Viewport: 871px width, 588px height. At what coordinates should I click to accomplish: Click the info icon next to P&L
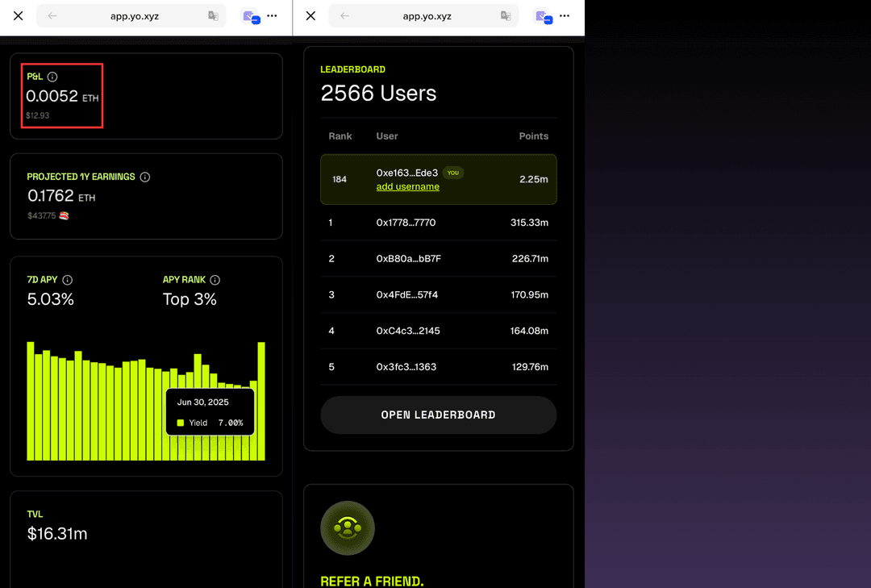pyautogui.click(x=52, y=77)
